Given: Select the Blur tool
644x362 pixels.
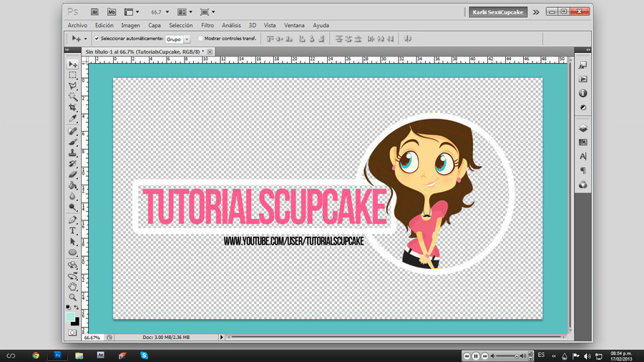Looking at the screenshot, I should pos(73,196).
